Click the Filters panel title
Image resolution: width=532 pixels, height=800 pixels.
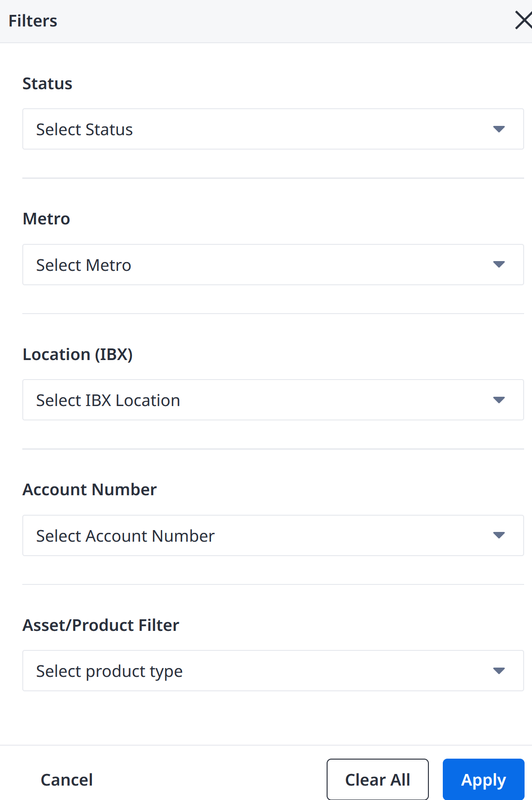tap(33, 21)
